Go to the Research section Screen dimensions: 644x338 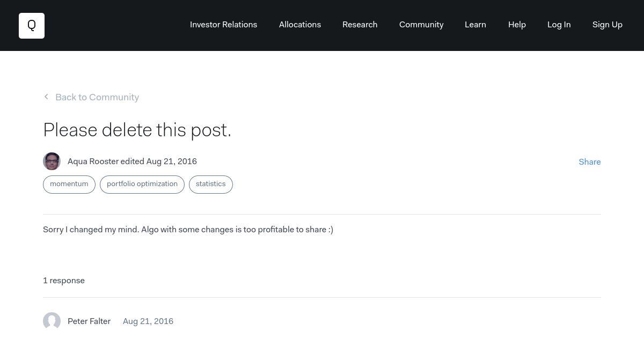tap(360, 25)
